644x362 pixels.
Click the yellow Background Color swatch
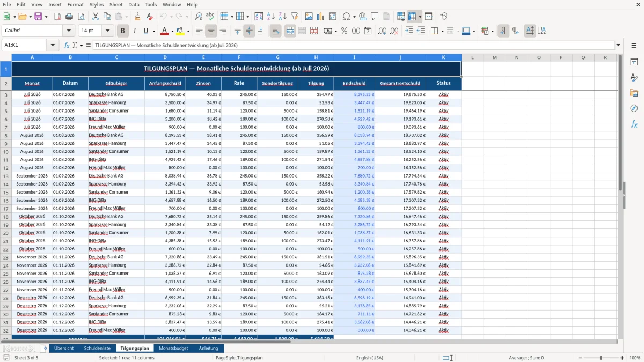click(180, 31)
